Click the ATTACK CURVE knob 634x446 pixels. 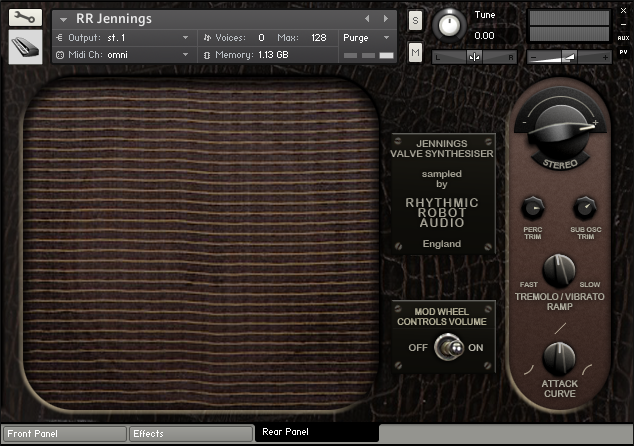click(x=559, y=358)
